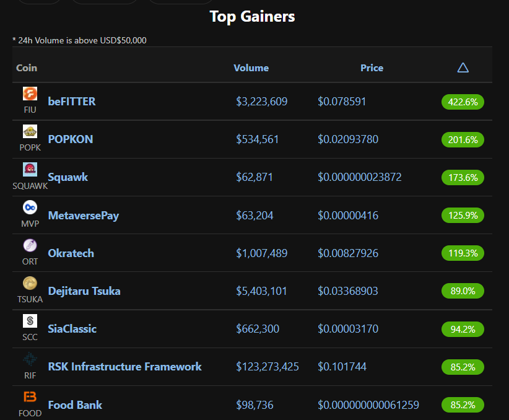Click beFITTER price $0.078591
Viewport: 509px width, 420px height.
point(342,102)
